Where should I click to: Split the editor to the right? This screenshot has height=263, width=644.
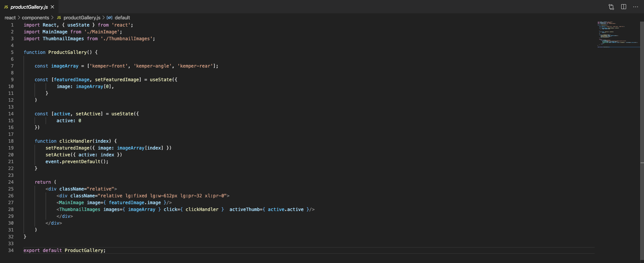coord(623,7)
